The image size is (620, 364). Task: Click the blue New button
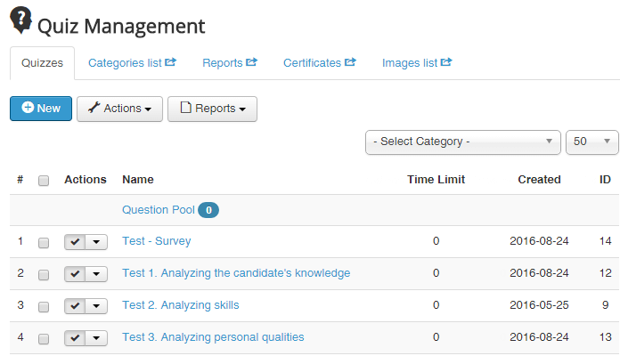click(x=41, y=109)
